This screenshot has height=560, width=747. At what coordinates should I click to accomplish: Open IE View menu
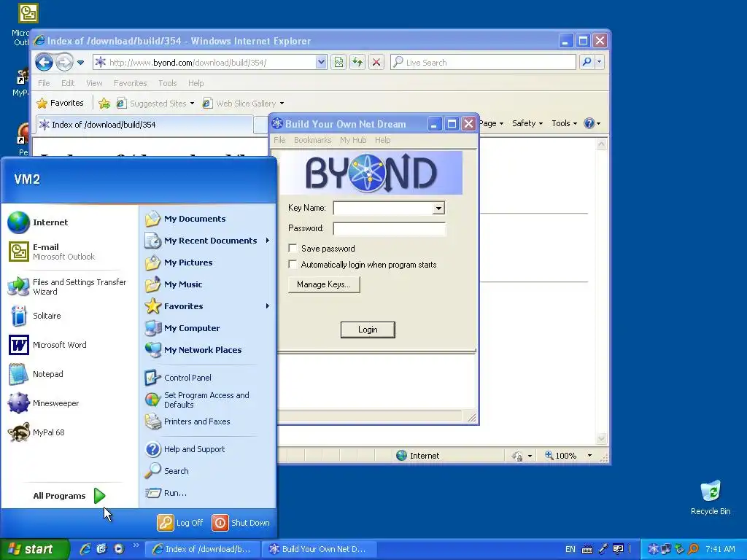click(x=94, y=83)
